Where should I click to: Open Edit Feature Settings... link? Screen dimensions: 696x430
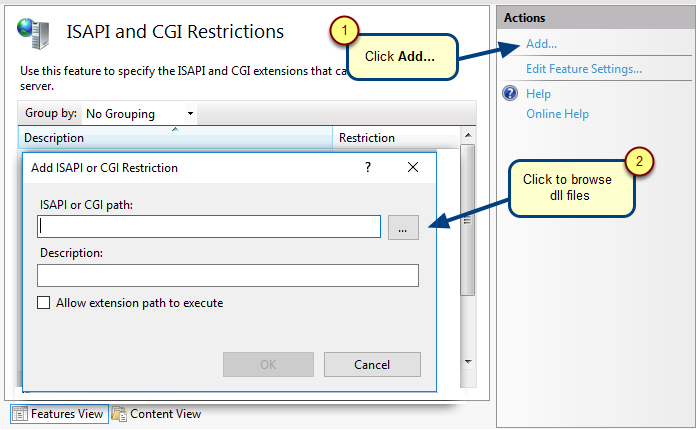tap(584, 69)
